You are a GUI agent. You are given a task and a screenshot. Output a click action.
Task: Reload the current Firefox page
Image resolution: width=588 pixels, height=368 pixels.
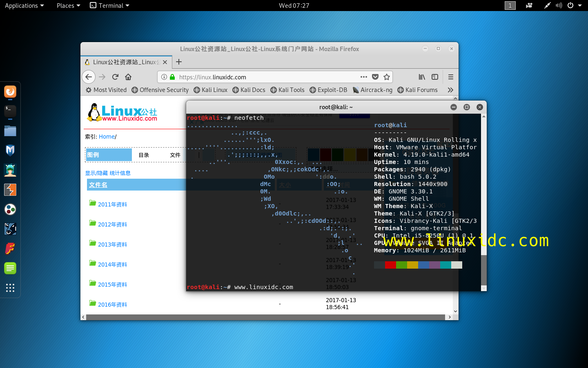click(115, 77)
